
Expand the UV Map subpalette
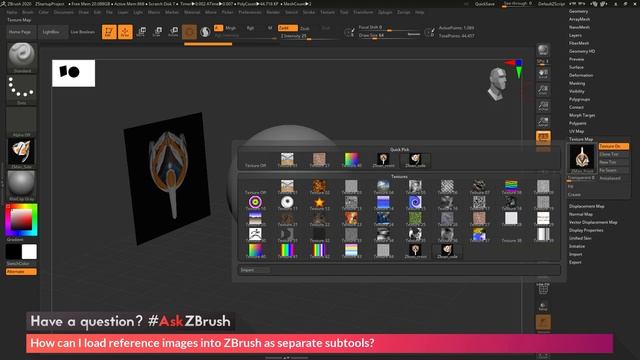coord(576,131)
